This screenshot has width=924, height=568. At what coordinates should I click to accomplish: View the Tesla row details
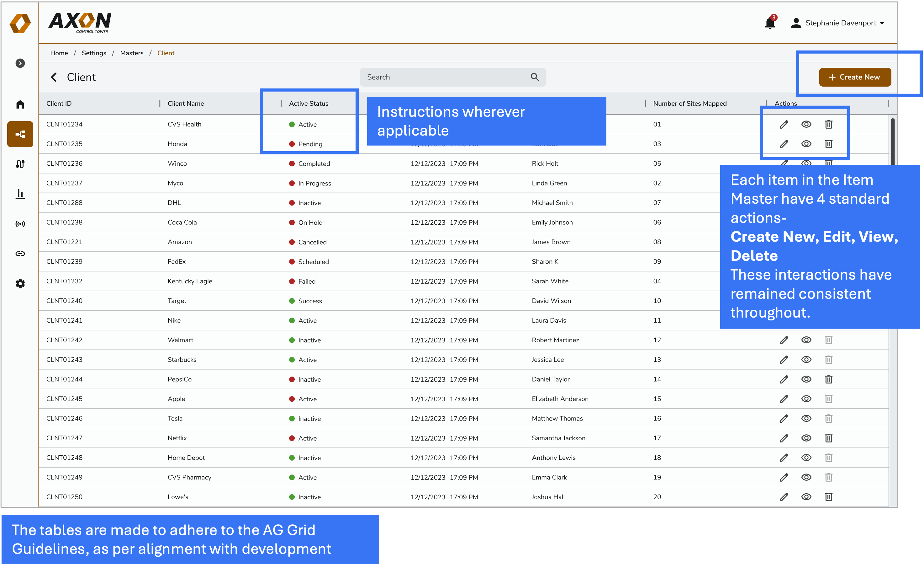click(806, 419)
